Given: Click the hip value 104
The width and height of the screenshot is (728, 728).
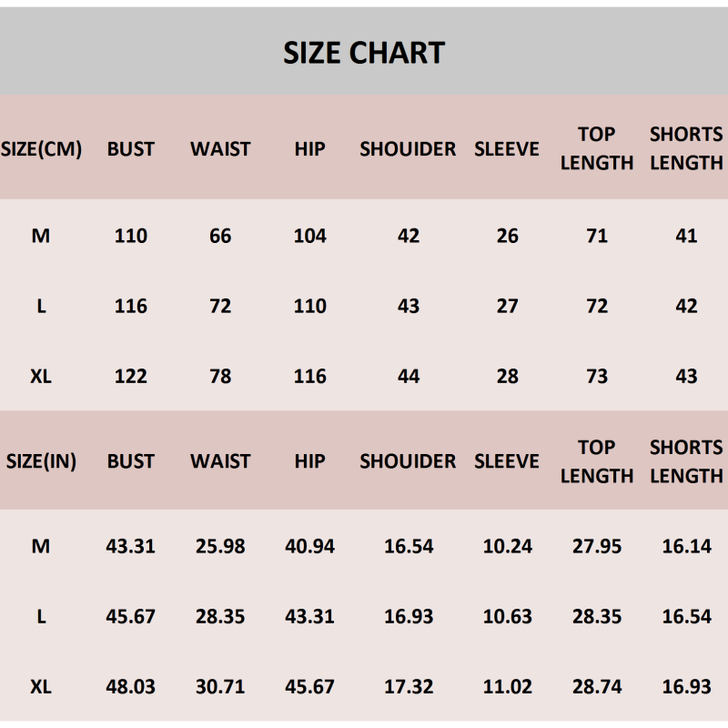Looking at the screenshot, I should [310, 237].
